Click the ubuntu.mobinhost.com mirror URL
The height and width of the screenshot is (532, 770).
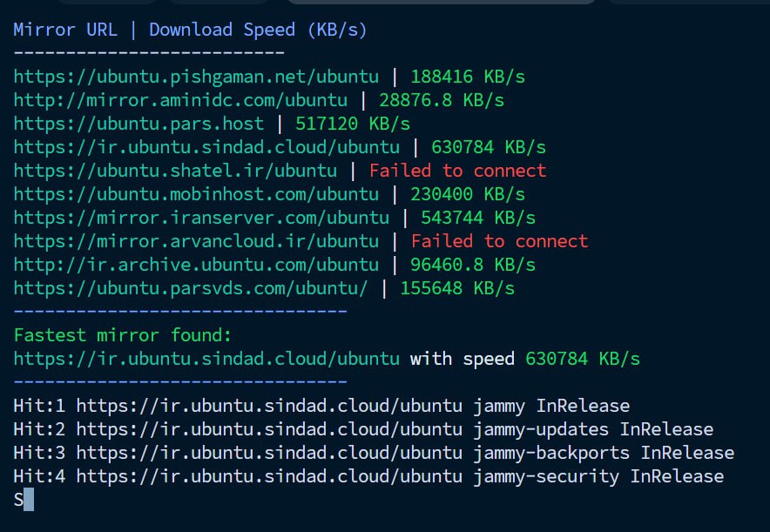click(x=196, y=194)
